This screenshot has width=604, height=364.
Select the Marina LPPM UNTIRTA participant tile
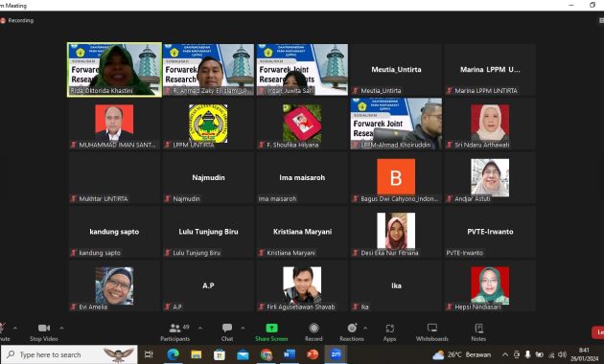490,70
